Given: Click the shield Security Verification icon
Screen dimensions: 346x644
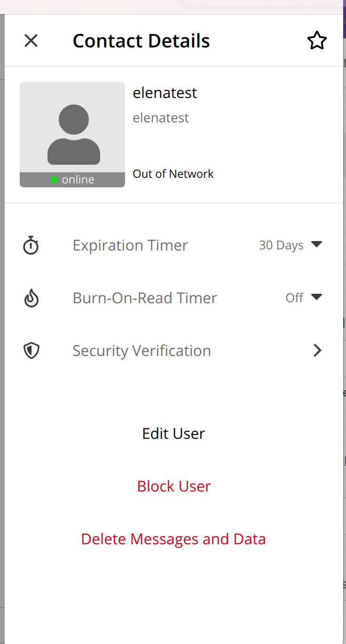Looking at the screenshot, I should pos(31,351).
